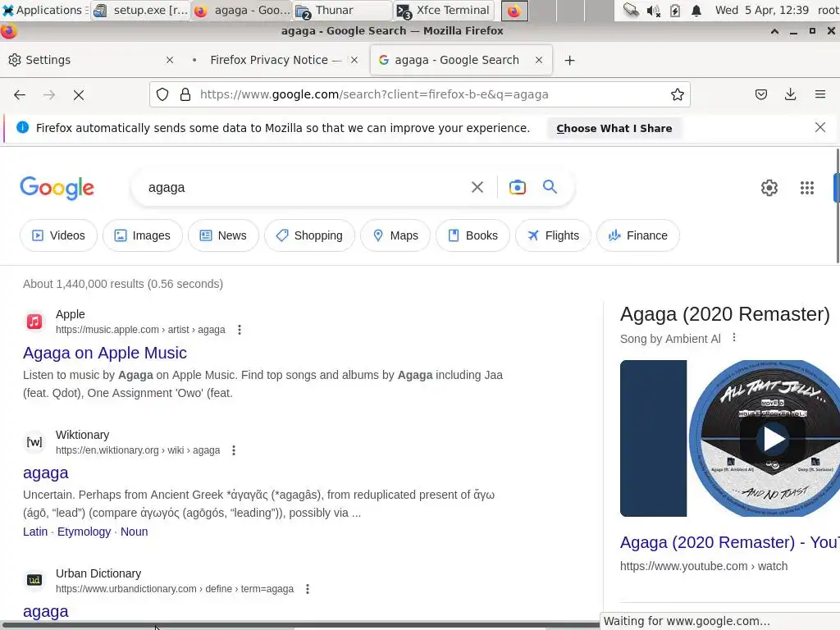
Task: Search by image with camera icon
Action: (517, 187)
